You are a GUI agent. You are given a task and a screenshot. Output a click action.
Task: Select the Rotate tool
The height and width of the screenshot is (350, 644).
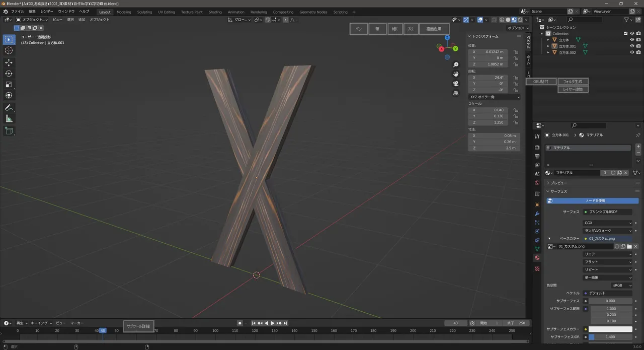click(x=9, y=74)
